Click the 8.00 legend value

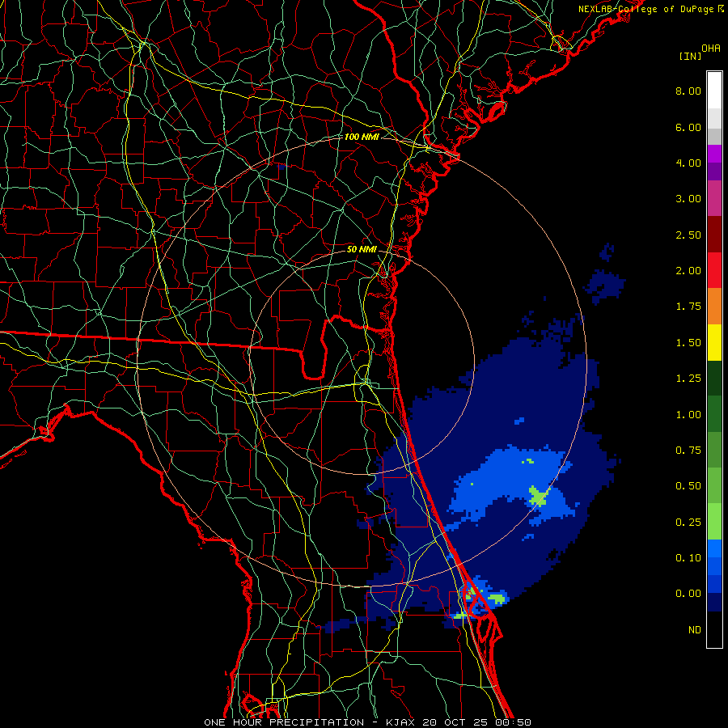(x=688, y=91)
